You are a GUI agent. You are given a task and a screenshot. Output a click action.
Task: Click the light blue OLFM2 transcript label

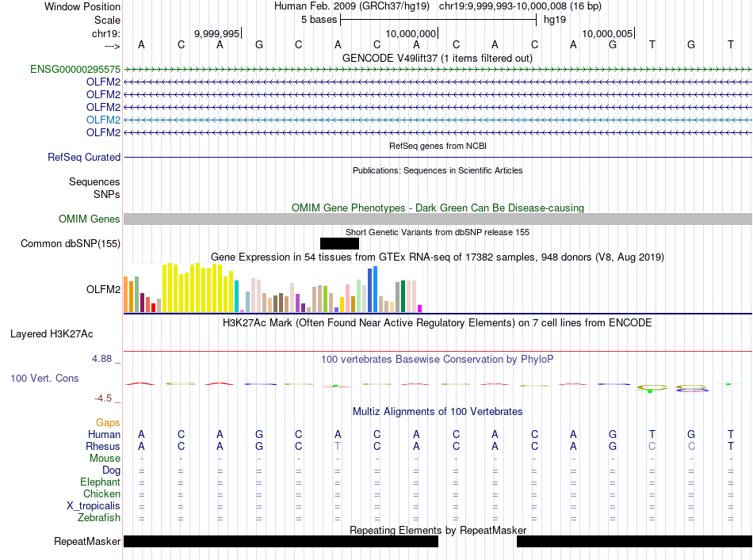pyautogui.click(x=103, y=120)
